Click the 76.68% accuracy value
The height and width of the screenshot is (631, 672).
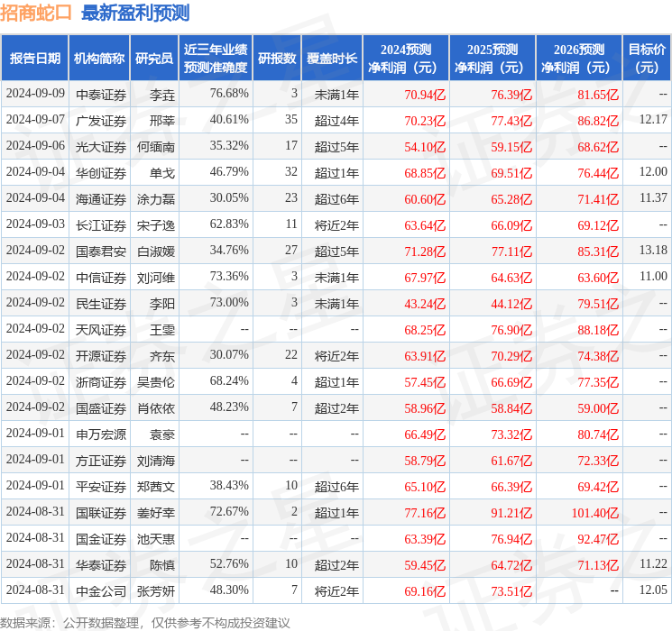point(229,93)
